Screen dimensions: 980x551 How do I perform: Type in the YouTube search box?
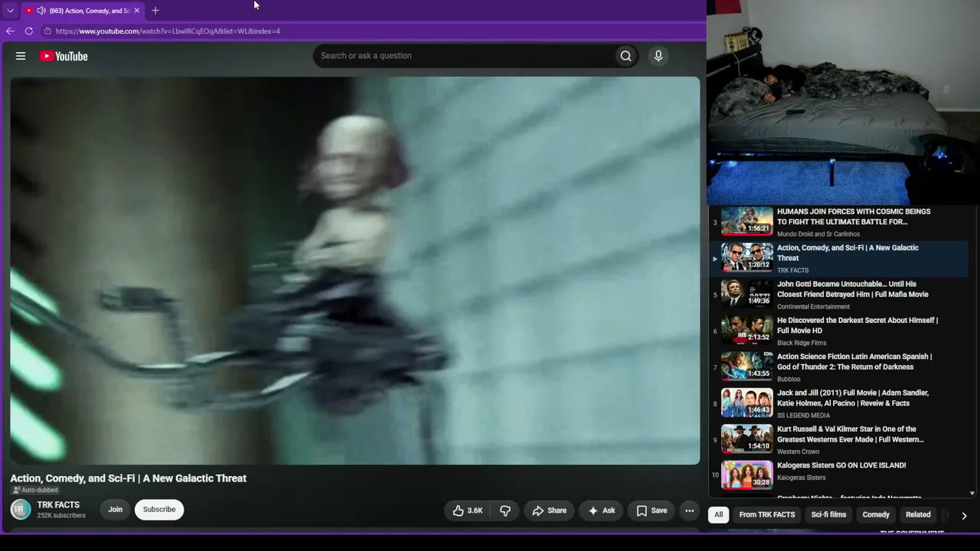pos(464,56)
